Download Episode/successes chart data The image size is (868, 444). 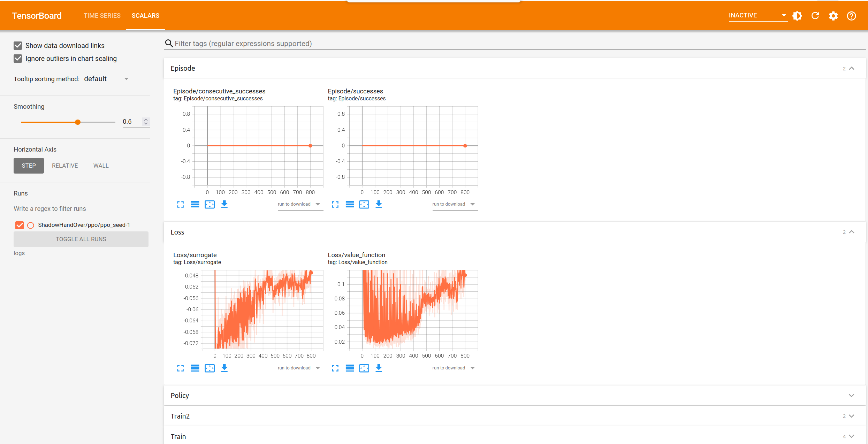[x=379, y=205]
